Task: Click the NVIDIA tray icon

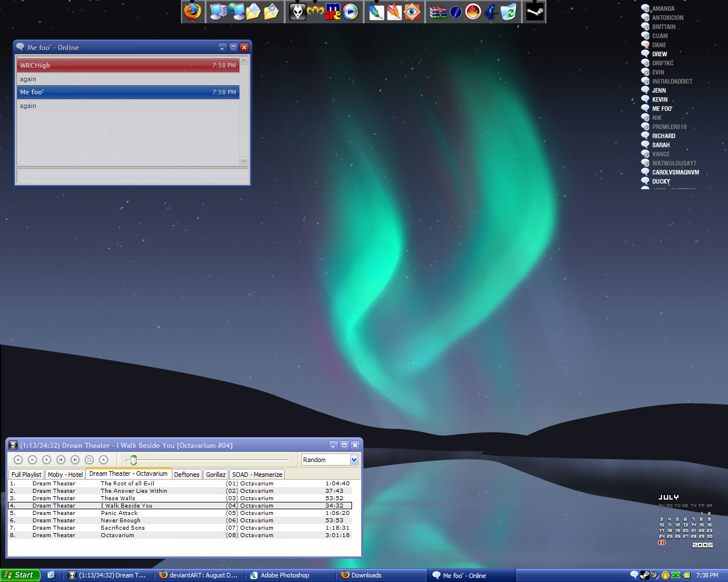Action: click(x=686, y=575)
